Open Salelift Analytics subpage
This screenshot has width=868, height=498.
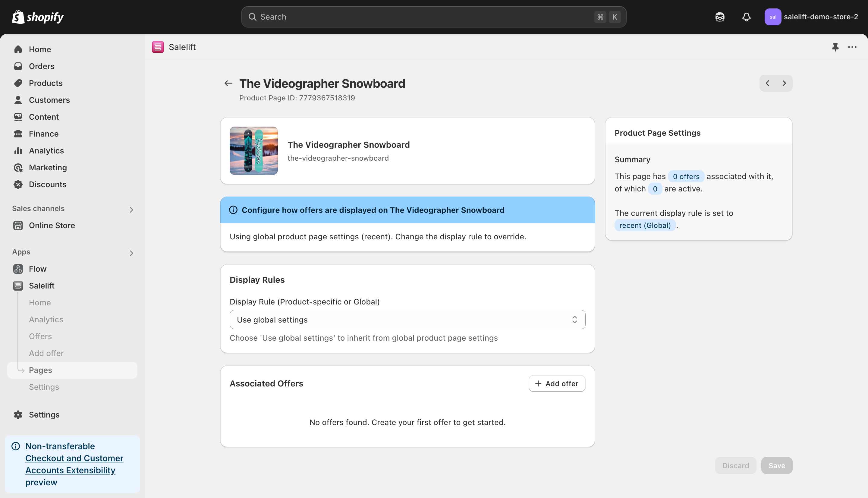(x=46, y=320)
